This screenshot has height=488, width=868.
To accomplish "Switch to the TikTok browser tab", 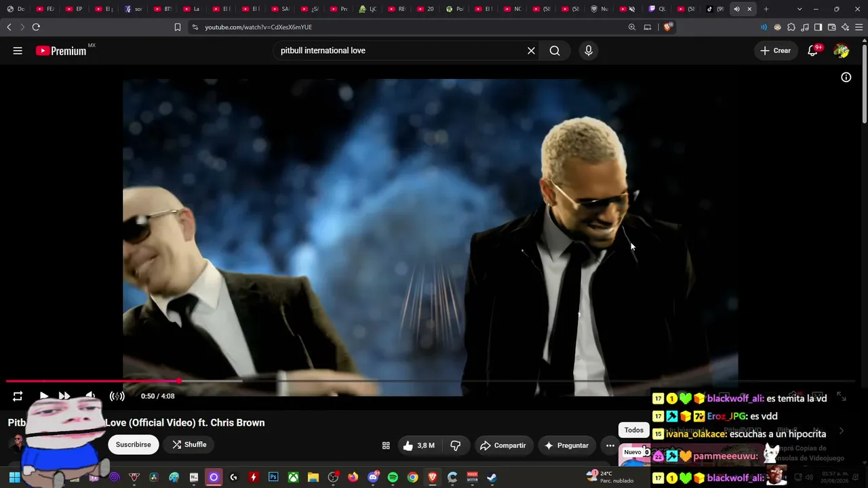I will click(715, 9).
